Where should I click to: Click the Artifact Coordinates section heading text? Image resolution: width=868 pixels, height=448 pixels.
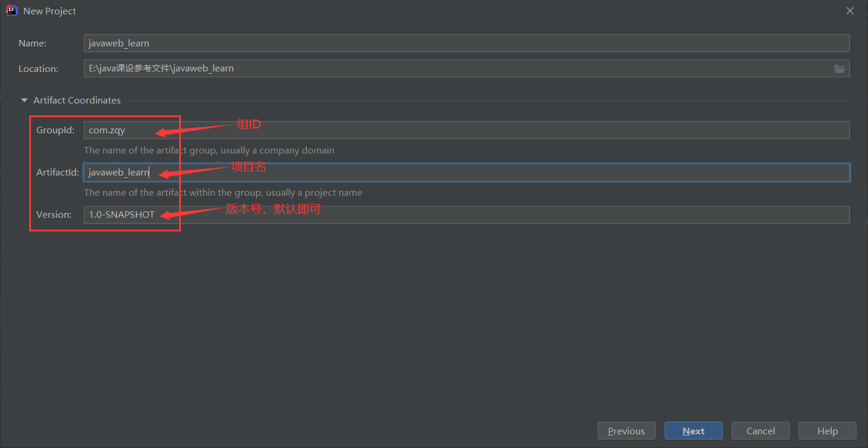[x=77, y=101]
